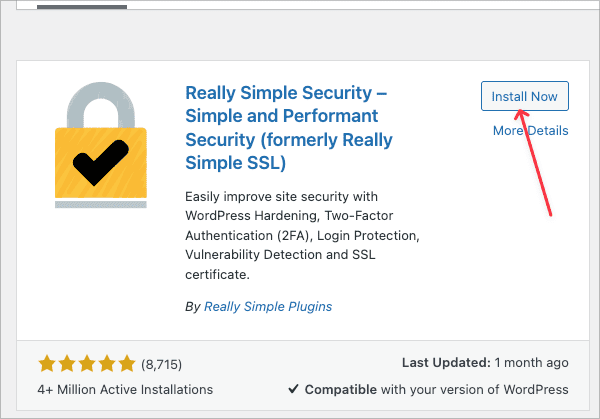Click the Compatible checkmark icon
Screen dimensions: 600x419
(293, 389)
